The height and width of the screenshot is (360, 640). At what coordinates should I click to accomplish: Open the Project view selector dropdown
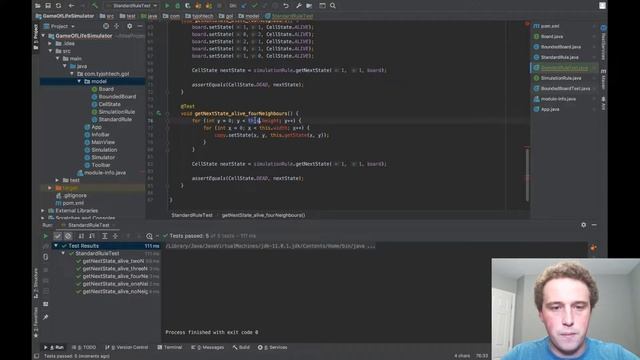pos(60,26)
